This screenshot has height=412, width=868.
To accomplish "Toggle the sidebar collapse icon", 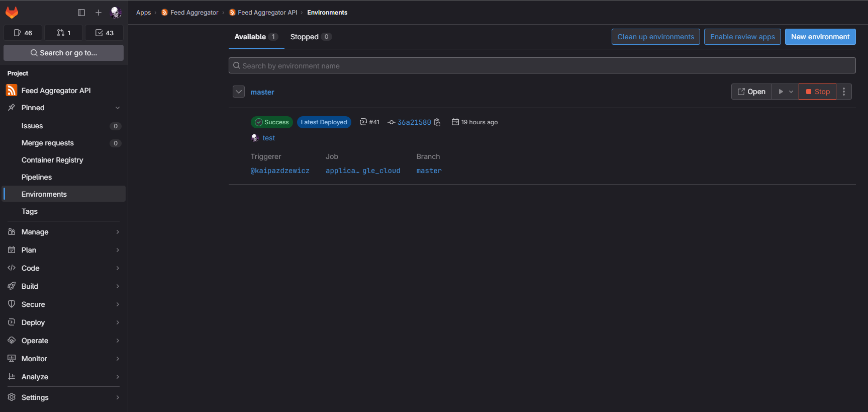I will 81,13.
